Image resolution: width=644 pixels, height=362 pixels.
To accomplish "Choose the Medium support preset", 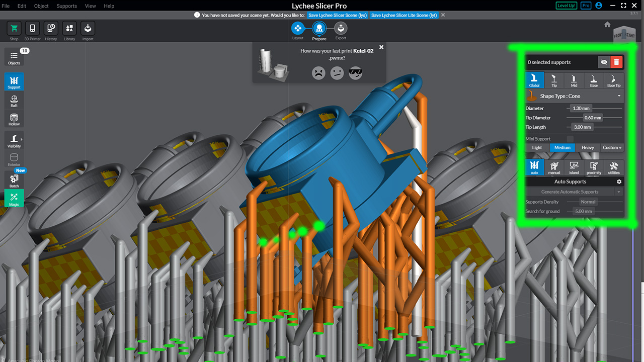I will tap(562, 148).
